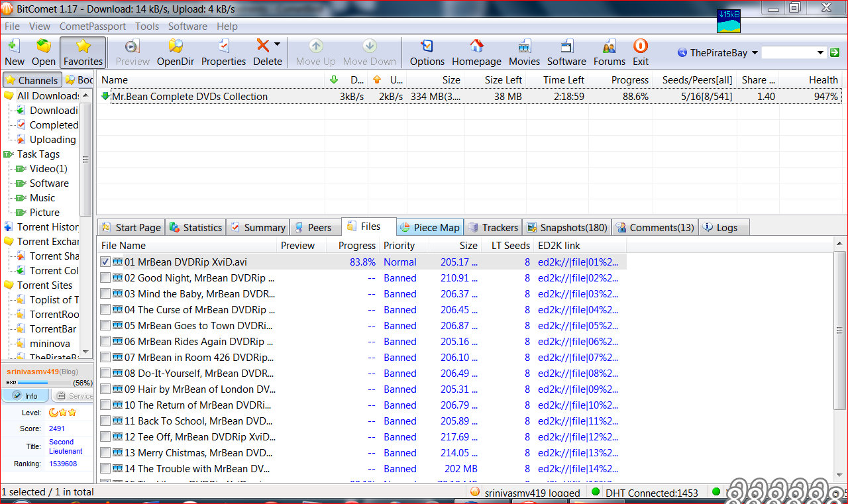This screenshot has width=848, height=504.
Task: Open the File menu
Action: 12,26
